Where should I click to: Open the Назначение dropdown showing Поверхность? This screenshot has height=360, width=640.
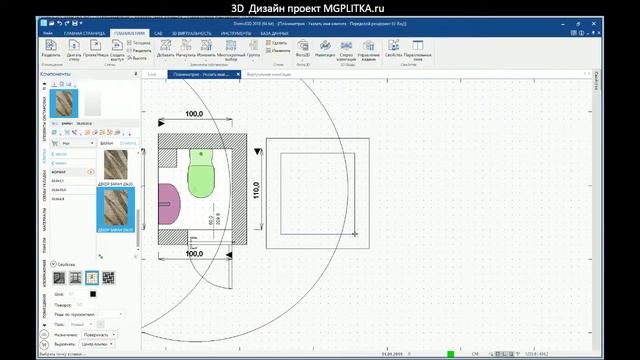[x=99, y=335]
